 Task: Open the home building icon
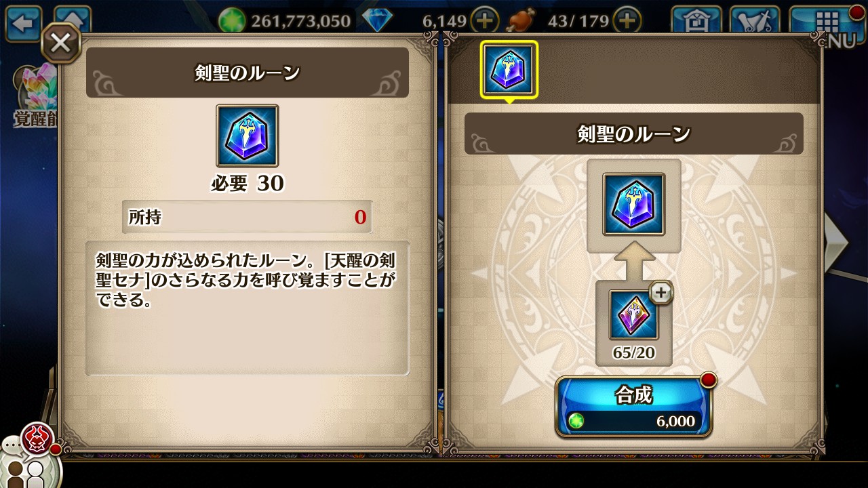coord(696,20)
